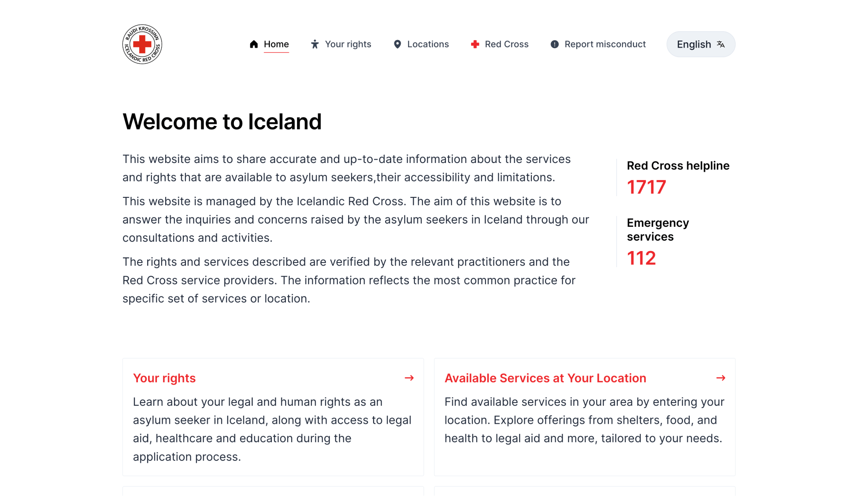The height and width of the screenshot is (496, 868).
Task: Click the red cross icon in navigation
Action: tap(475, 44)
